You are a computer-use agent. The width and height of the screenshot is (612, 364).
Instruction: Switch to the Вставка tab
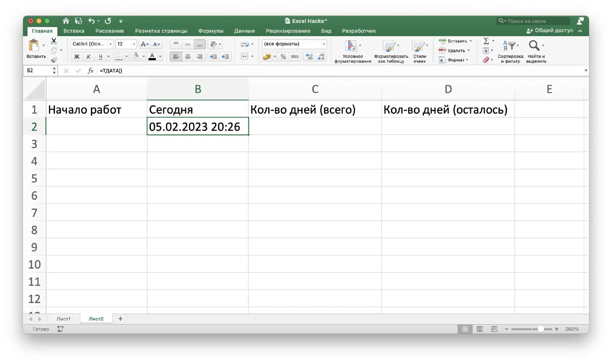[74, 31]
